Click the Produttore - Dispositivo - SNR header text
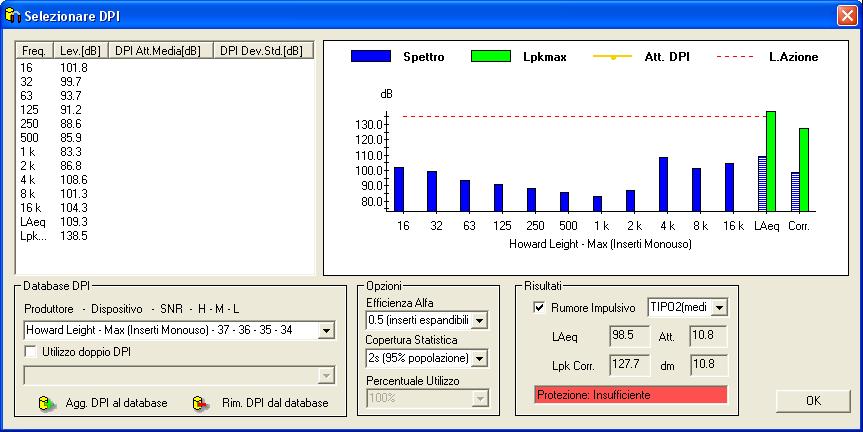The height and width of the screenshot is (432, 863). (132, 309)
